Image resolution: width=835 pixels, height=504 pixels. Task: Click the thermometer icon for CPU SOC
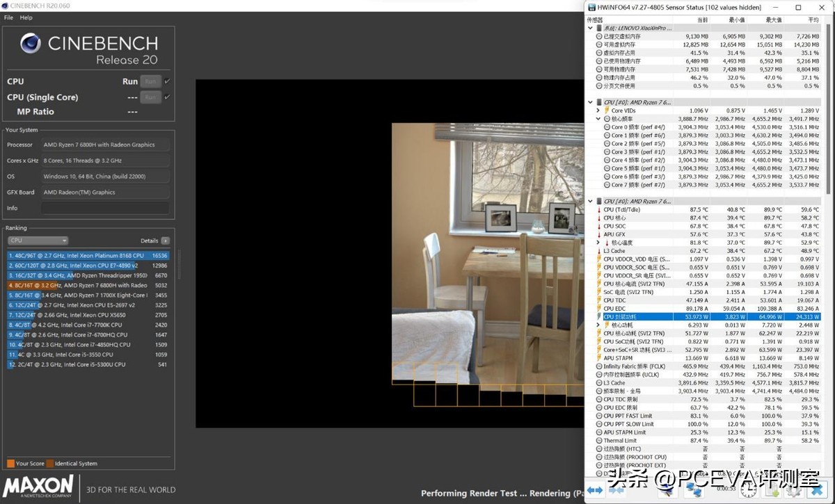pos(599,226)
